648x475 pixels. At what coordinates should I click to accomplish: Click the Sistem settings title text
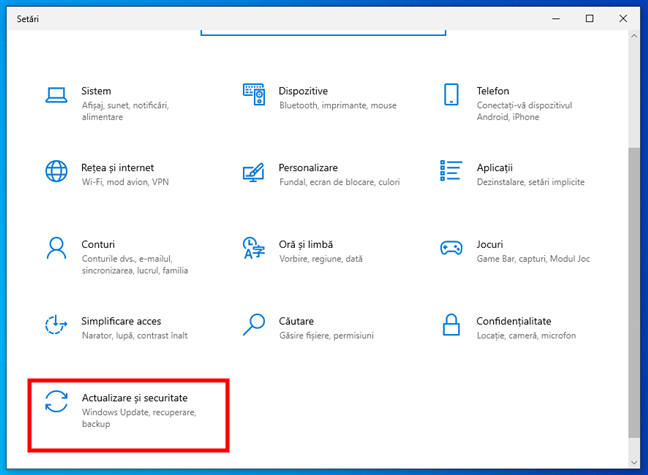96,91
